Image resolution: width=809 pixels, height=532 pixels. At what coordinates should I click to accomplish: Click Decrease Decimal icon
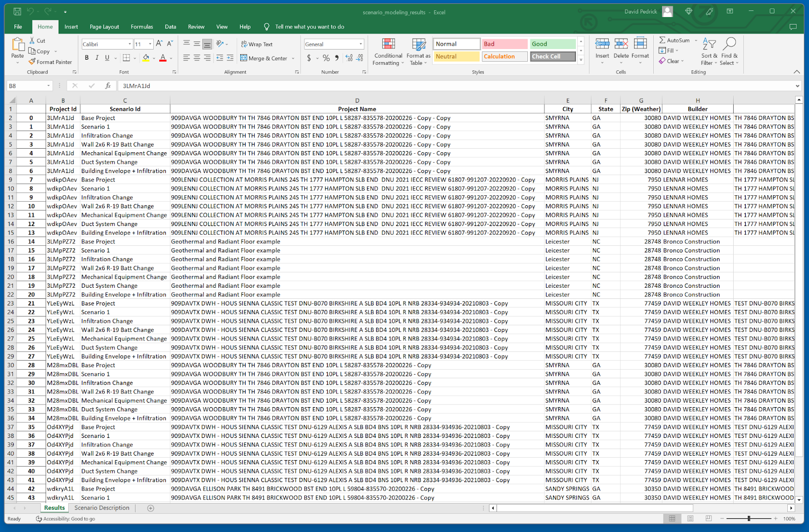359,58
